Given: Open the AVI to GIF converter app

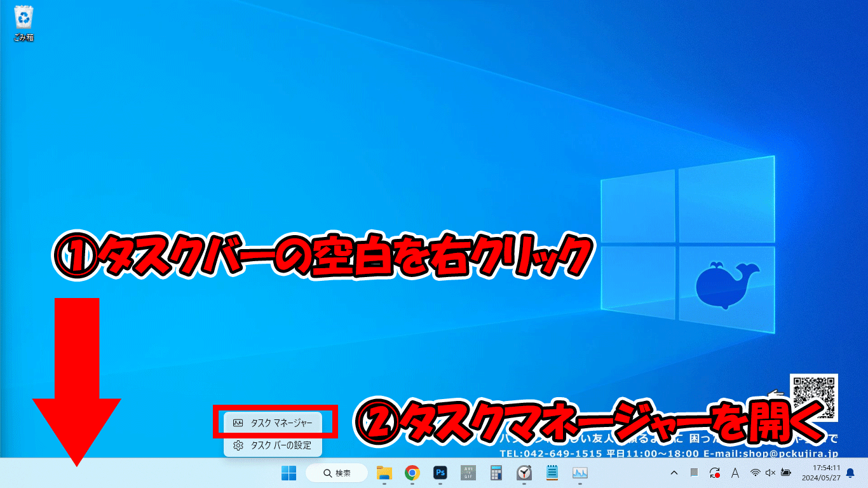Looking at the screenshot, I should point(468,473).
